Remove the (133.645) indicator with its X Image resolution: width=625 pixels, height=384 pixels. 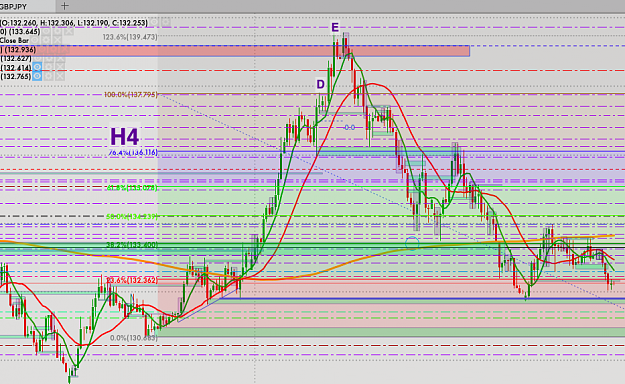(x=69, y=31)
